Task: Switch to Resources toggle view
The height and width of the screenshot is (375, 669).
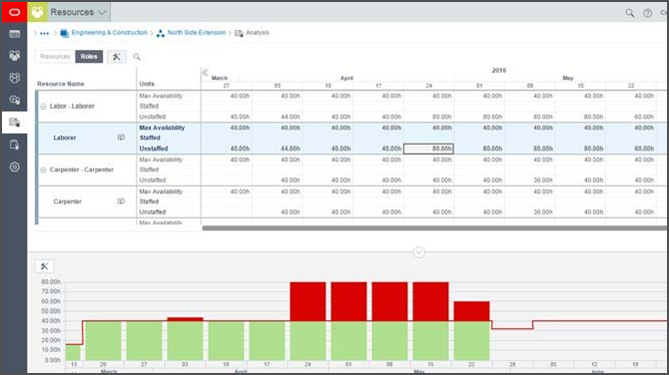Action: coord(55,56)
